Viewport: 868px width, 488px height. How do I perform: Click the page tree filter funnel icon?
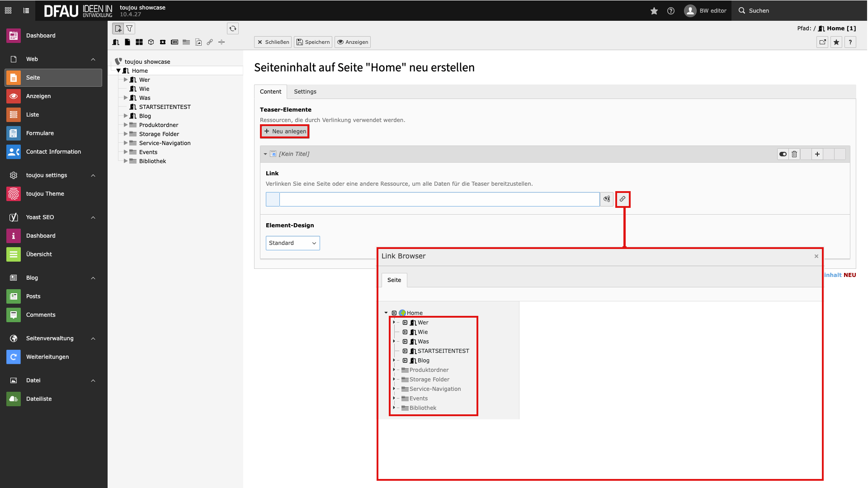coord(129,28)
